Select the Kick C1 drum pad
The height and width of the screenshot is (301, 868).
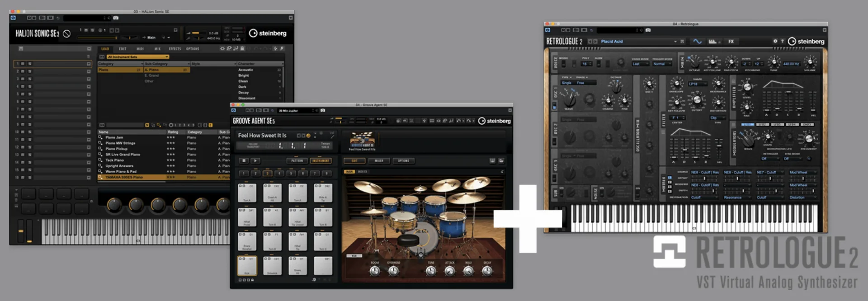247,266
